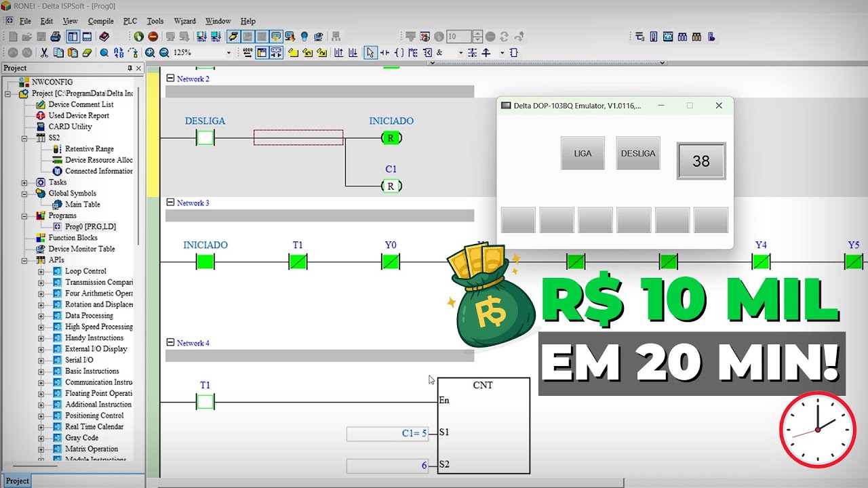The height and width of the screenshot is (488, 868).
Task: Collapse the Network 2 rung
Action: 171,79
